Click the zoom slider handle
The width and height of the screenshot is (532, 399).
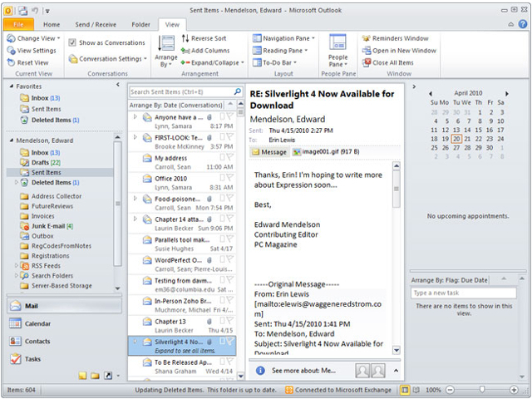coord(482,390)
